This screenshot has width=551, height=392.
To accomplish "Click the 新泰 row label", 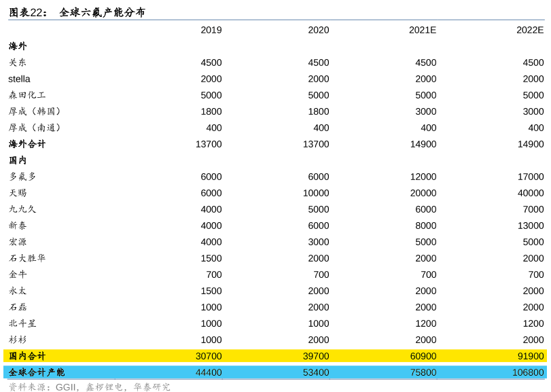I will [x=18, y=226].
